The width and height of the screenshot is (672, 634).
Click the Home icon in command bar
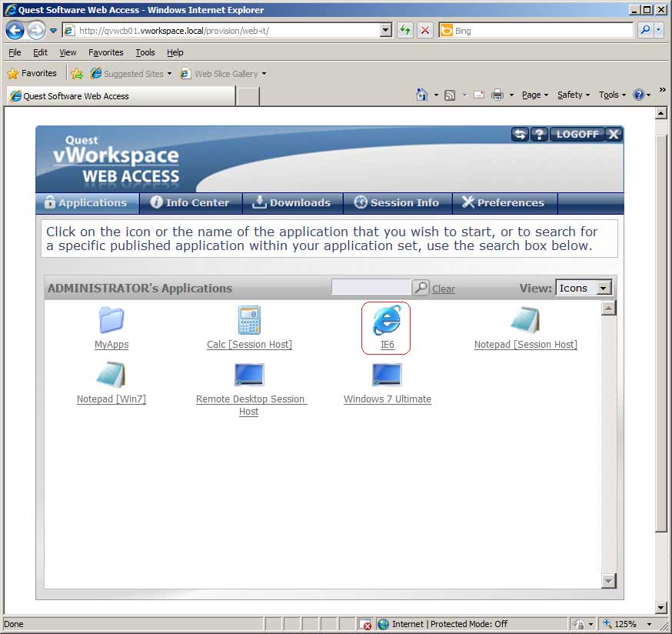[x=421, y=95]
